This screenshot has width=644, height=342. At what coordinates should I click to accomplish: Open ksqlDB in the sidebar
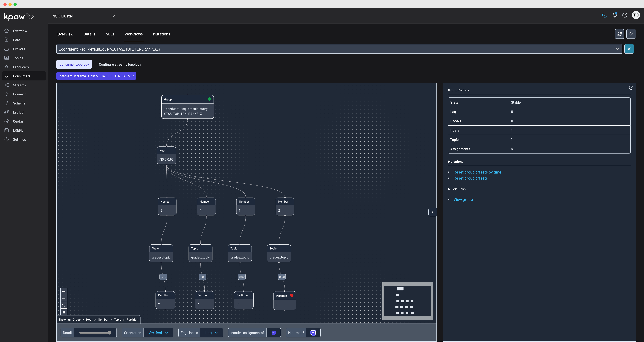(24, 112)
